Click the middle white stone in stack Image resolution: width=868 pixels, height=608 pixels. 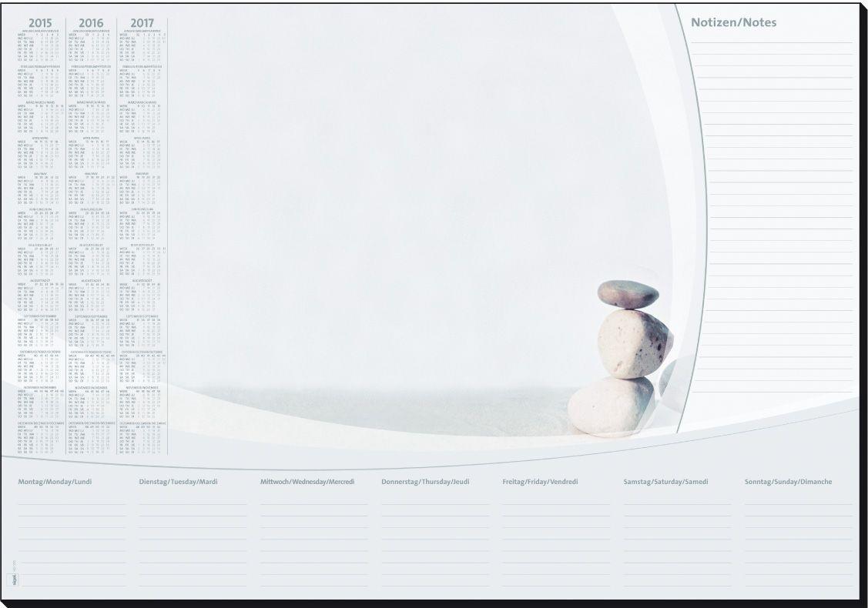click(634, 342)
